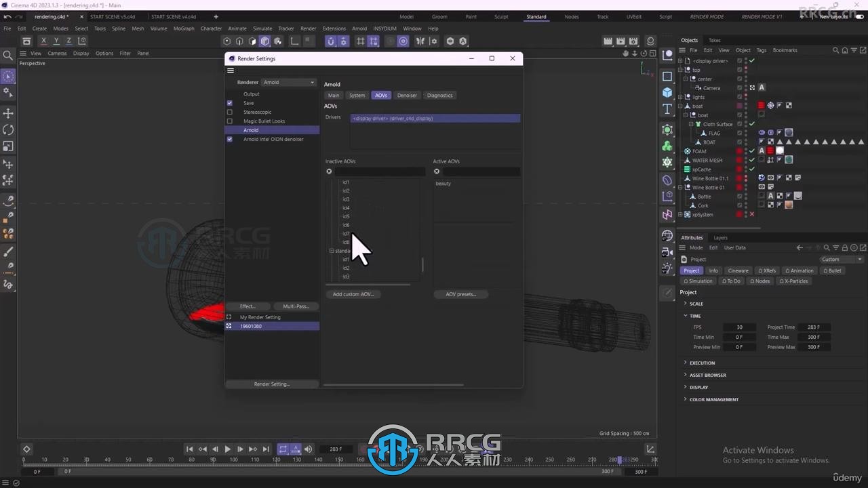Open the Cineware button in Attributes
This screenshot has height=488, width=868.
click(738, 270)
